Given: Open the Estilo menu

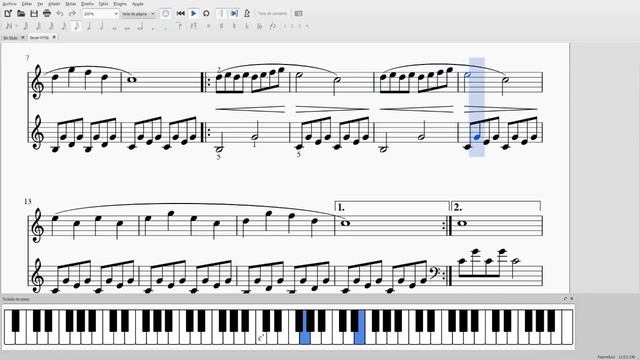Looking at the screenshot, I should click(104, 4).
